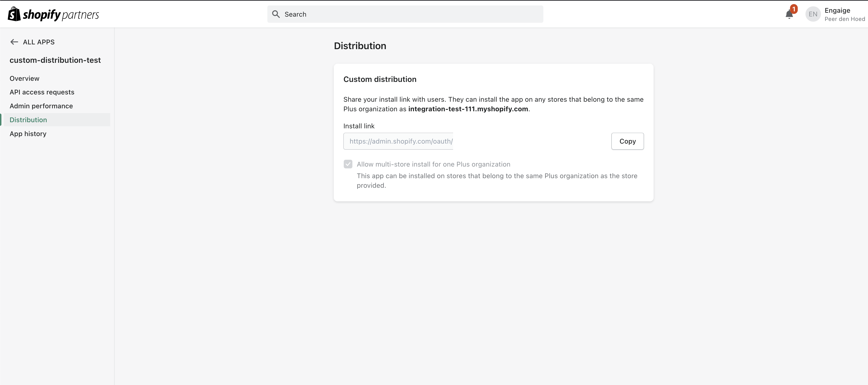This screenshot has width=868, height=385.
Task: Click the back arrow beside ALL APPS
Action: [x=14, y=42]
